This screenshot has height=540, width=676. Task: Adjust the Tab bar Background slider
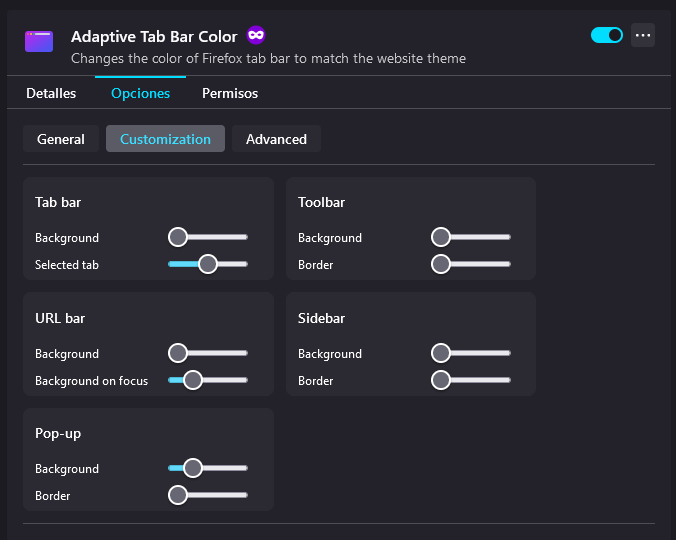click(208, 237)
